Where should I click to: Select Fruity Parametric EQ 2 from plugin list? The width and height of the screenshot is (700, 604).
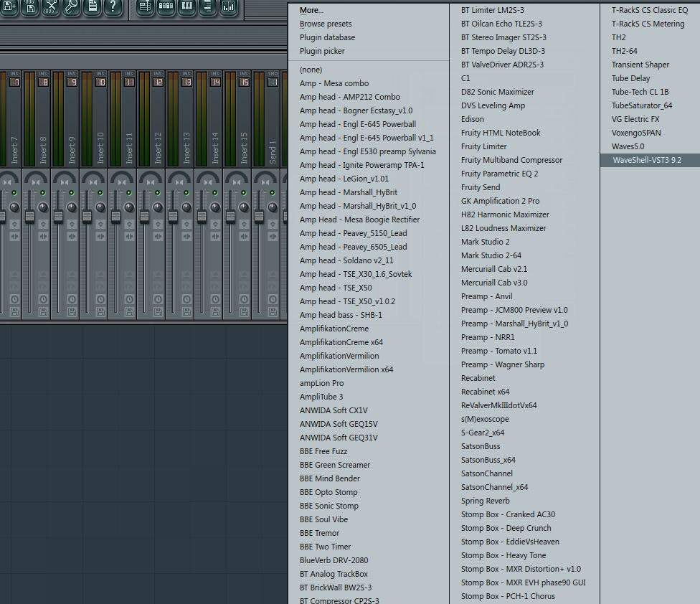[499, 174]
